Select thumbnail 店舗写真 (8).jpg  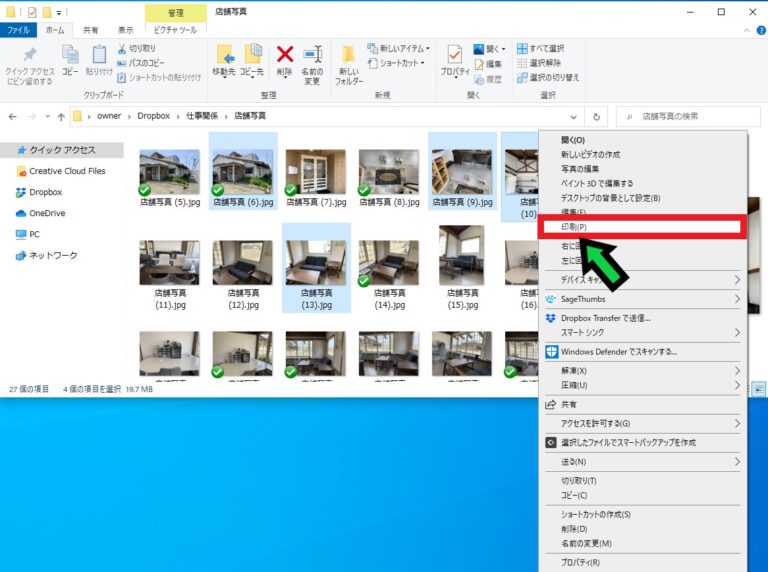[x=389, y=172]
